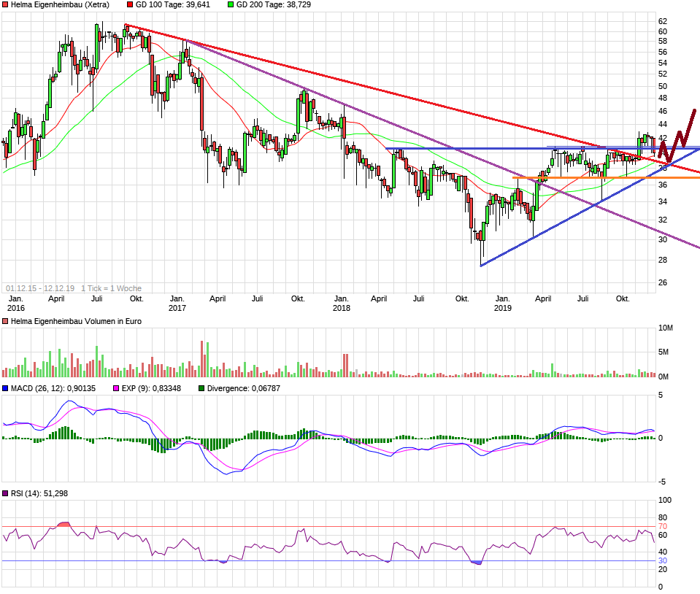Click the 62 value on the price axis

tap(663, 21)
